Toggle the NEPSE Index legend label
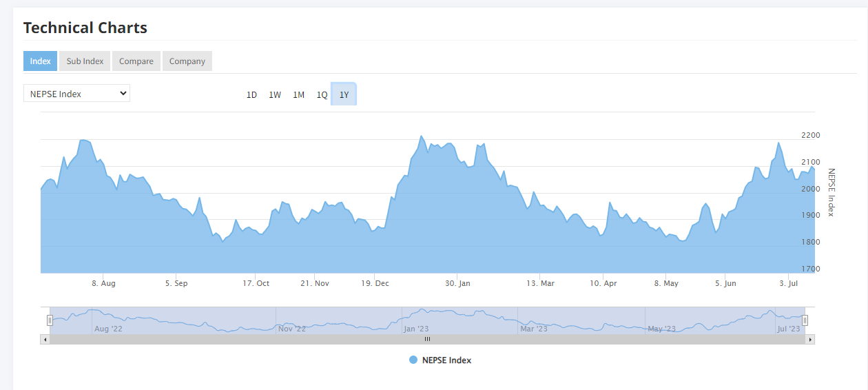868x390 pixels. coord(446,360)
